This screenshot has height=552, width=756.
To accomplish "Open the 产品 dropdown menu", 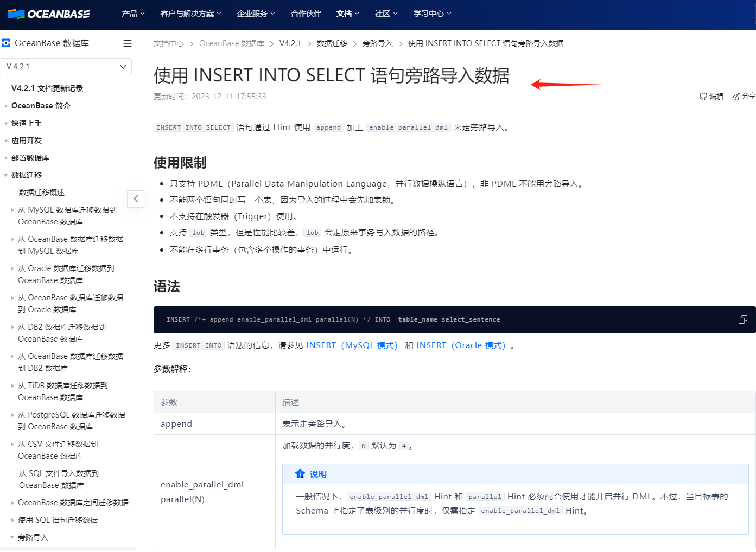I will 133,14.
